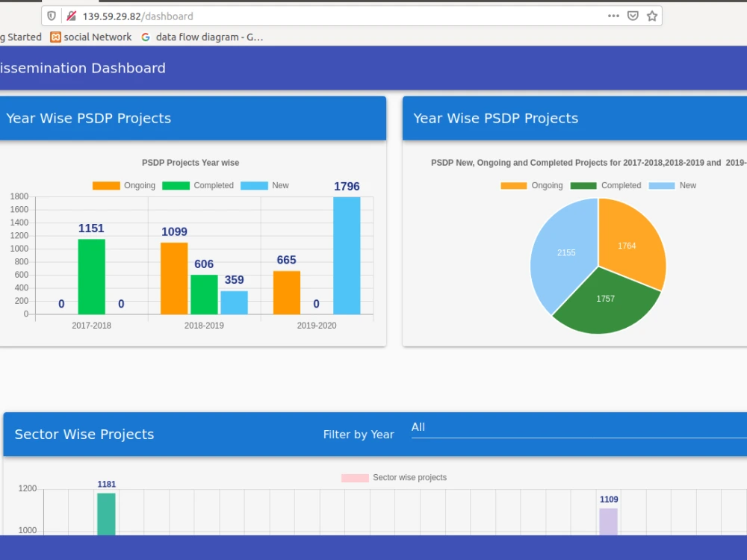The image size is (747, 560).
Task: Click green Completed swatch in pie chart legend
Action: (583, 186)
